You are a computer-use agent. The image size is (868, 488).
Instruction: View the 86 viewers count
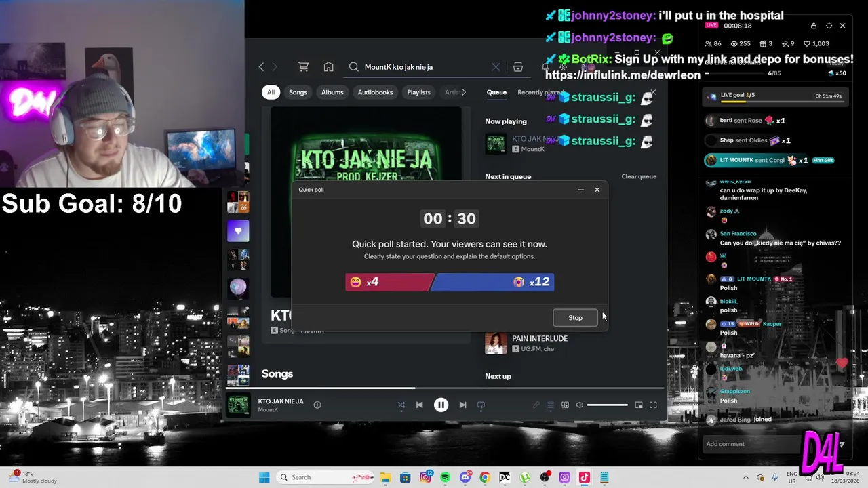coord(713,43)
